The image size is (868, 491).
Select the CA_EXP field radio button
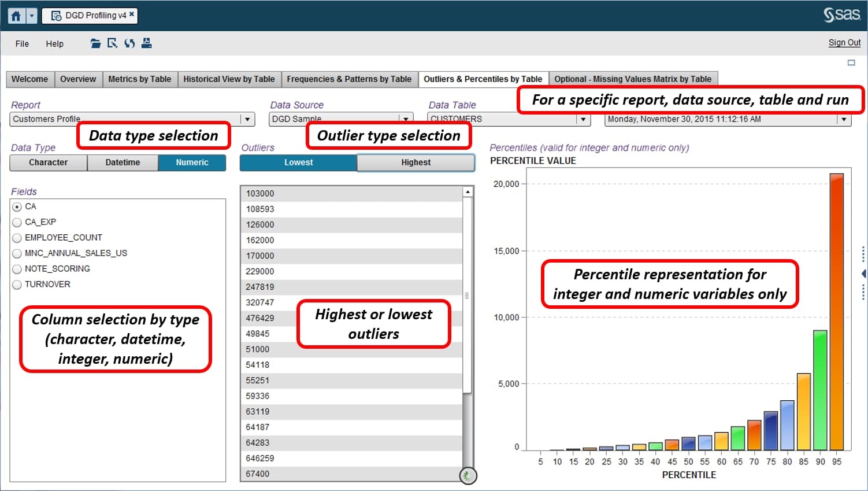pos(17,221)
